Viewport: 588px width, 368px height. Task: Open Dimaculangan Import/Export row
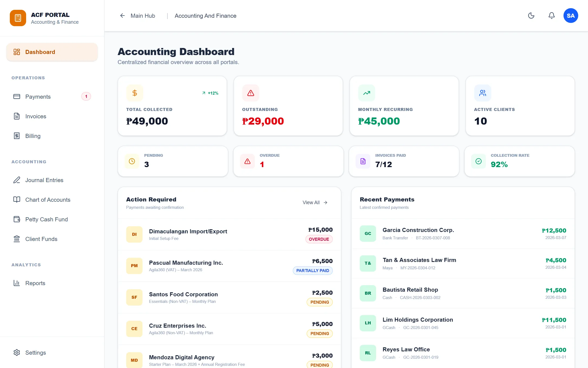coord(229,234)
